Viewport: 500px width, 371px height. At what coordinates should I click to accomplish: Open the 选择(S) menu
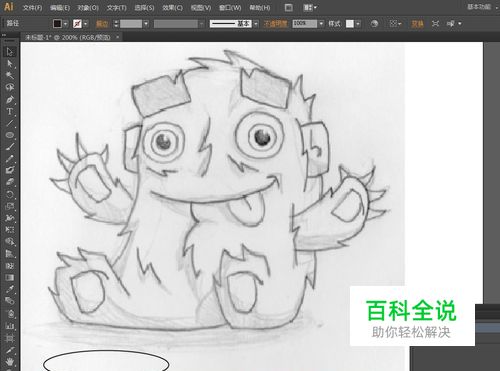tap(144, 7)
